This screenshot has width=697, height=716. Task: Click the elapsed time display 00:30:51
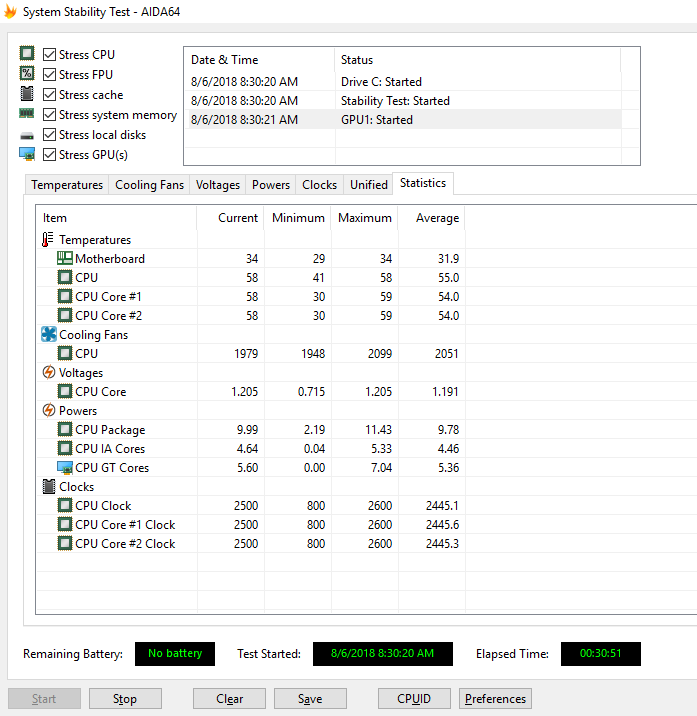click(x=601, y=653)
